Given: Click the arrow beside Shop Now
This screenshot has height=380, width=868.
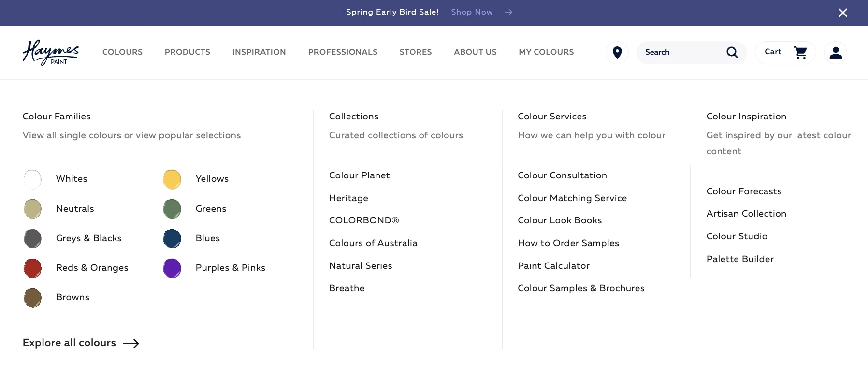Looking at the screenshot, I should tap(508, 12).
